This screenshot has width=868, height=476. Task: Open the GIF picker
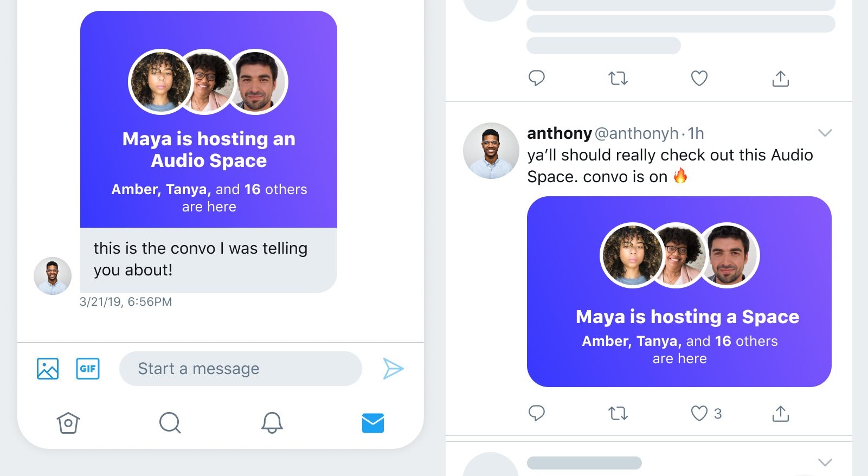88,369
